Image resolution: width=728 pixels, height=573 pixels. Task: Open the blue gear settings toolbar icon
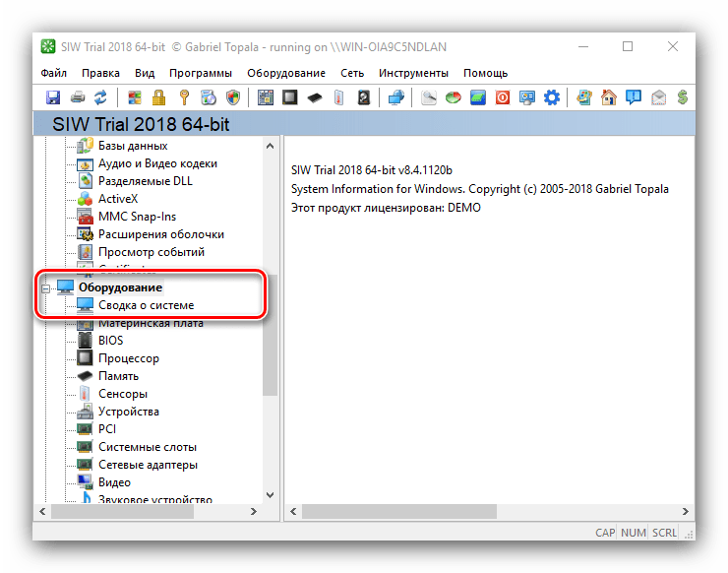coord(552,97)
